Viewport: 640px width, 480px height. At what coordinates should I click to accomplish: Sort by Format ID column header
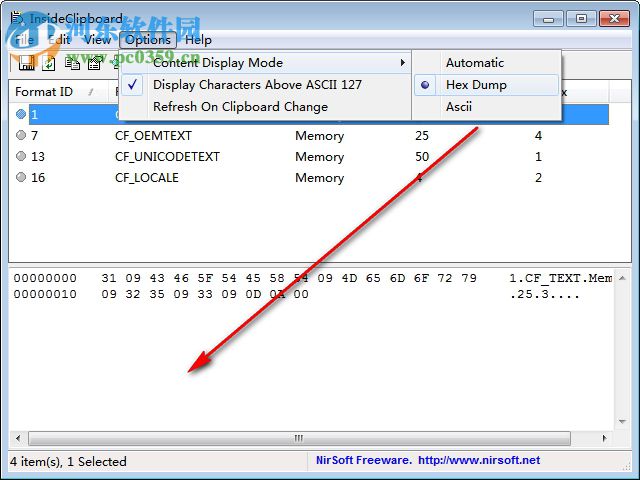tap(59, 91)
